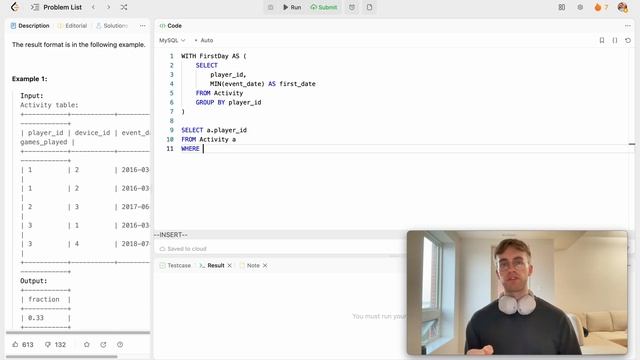640x360 pixels.
Task: Run the SQL code
Action: coord(292,7)
